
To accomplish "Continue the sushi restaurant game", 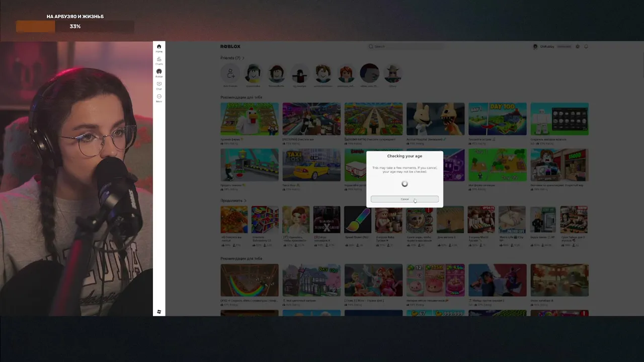I will (x=574, y=220).
